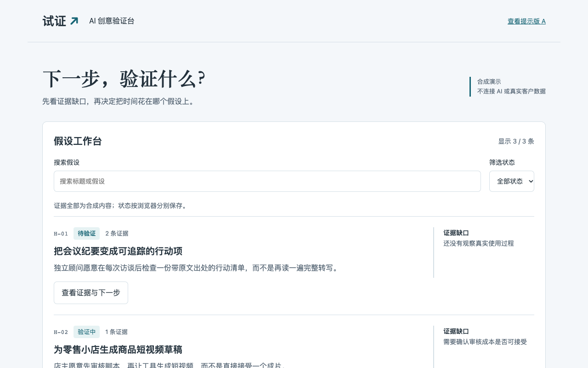Click the 试证 brand name
This screenshot has height=368, width=588.
click(54, 21)
